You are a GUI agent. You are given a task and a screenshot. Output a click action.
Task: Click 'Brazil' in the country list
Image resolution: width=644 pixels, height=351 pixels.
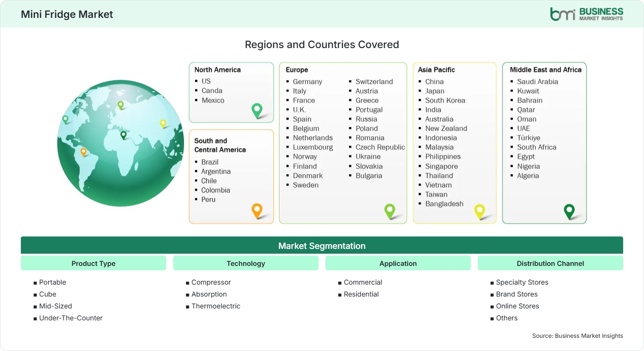pyautogui.click(x=210, y=162)
